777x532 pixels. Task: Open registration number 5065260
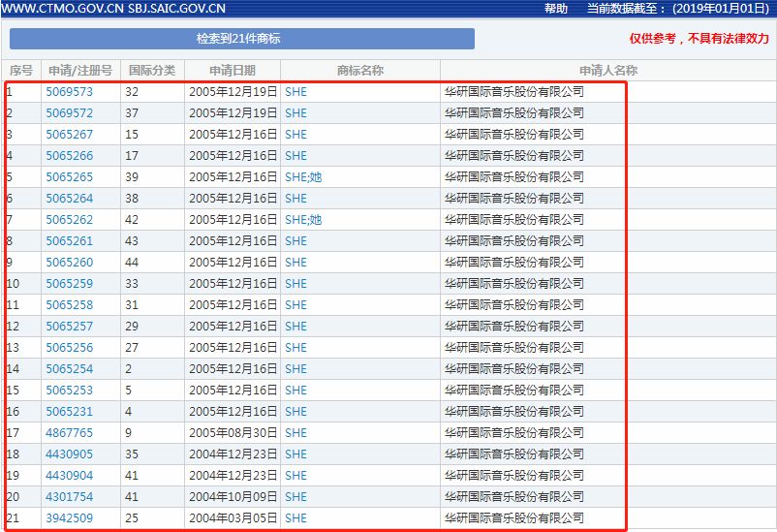pos(70,263)
